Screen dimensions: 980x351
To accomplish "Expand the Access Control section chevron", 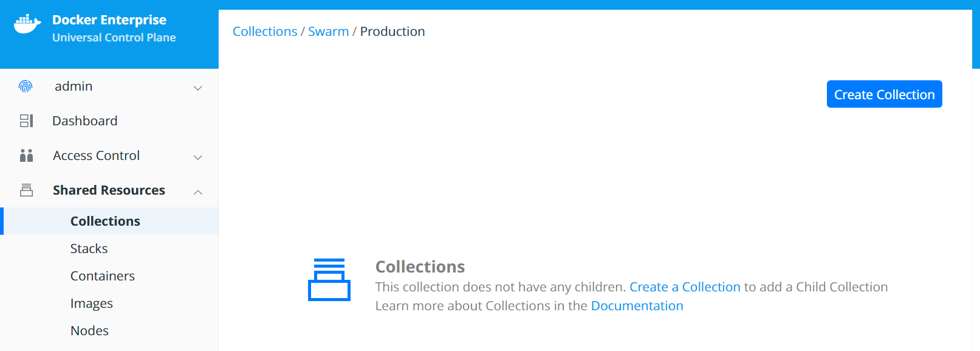I will [x=197, y=158].
